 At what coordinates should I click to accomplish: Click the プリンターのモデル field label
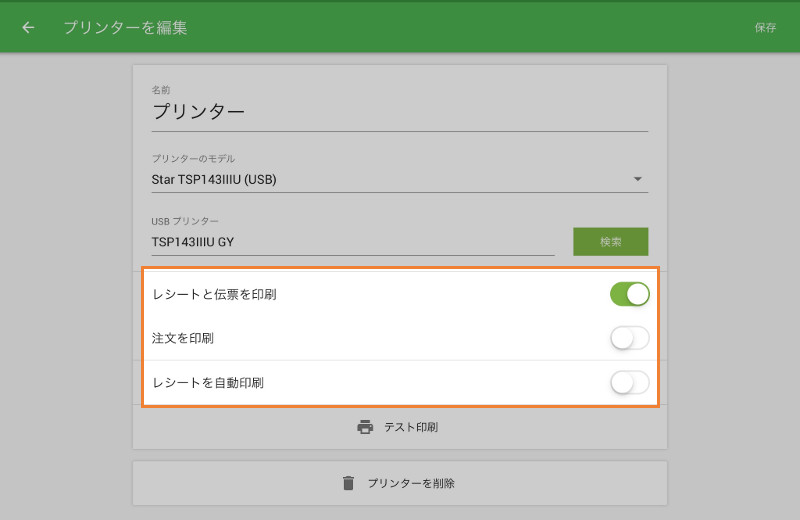[193, 159]
